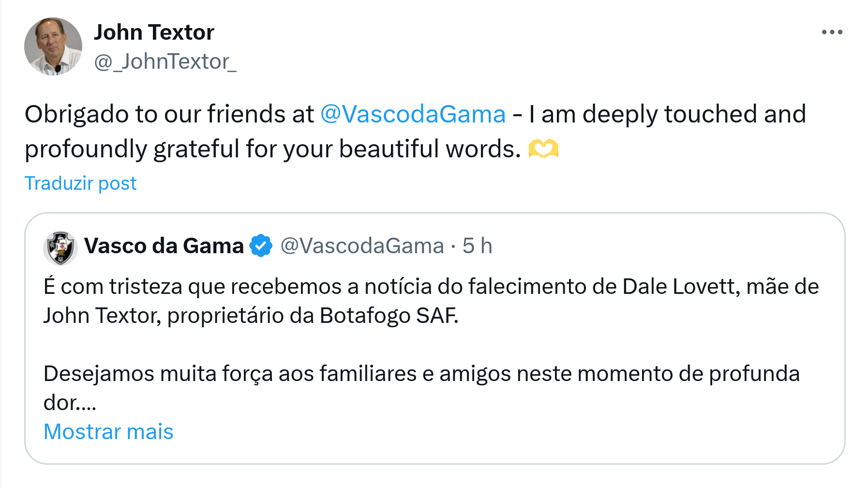868x488 pixels.
Task: Click the paragraph starting with Desejamos muita força
Action: point(421,374)
